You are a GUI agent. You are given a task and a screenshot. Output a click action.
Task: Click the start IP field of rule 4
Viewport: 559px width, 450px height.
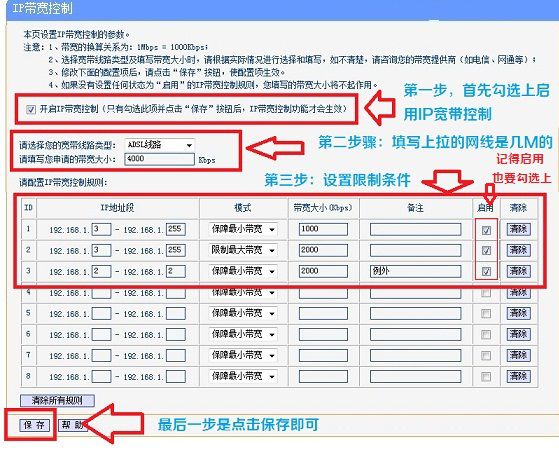(101, 293)
